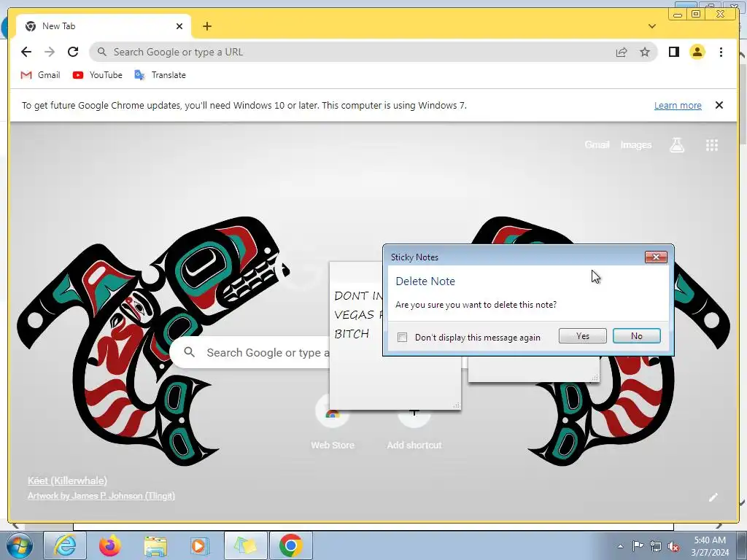Go back using Chrome's back arrow
This screenshot has width=747, height=560.
(x=26, y=52)
